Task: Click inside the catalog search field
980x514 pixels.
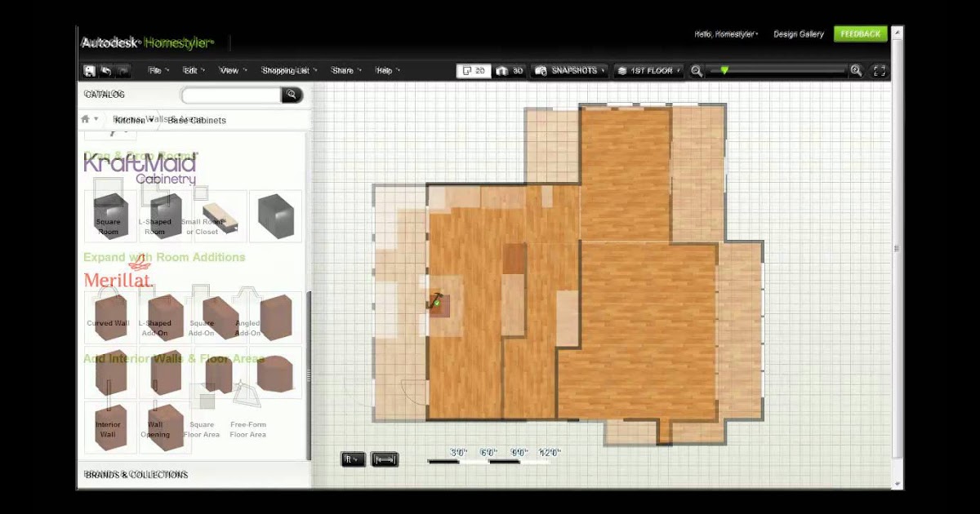Action: coord(232,95)
